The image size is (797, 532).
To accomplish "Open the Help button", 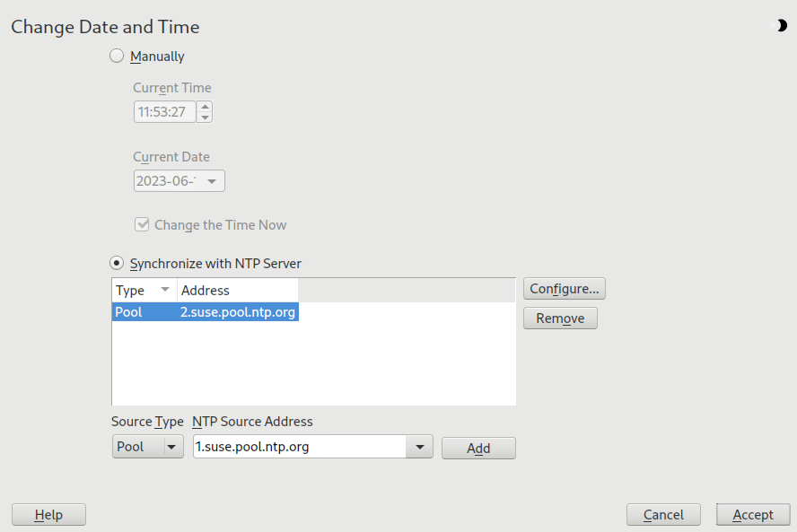I will [48, 515].
